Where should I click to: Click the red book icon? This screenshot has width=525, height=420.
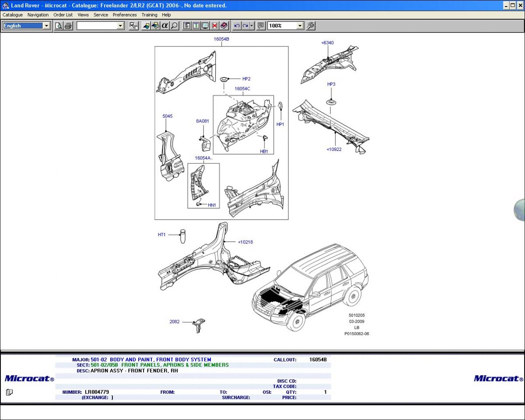tap(224, 26)
